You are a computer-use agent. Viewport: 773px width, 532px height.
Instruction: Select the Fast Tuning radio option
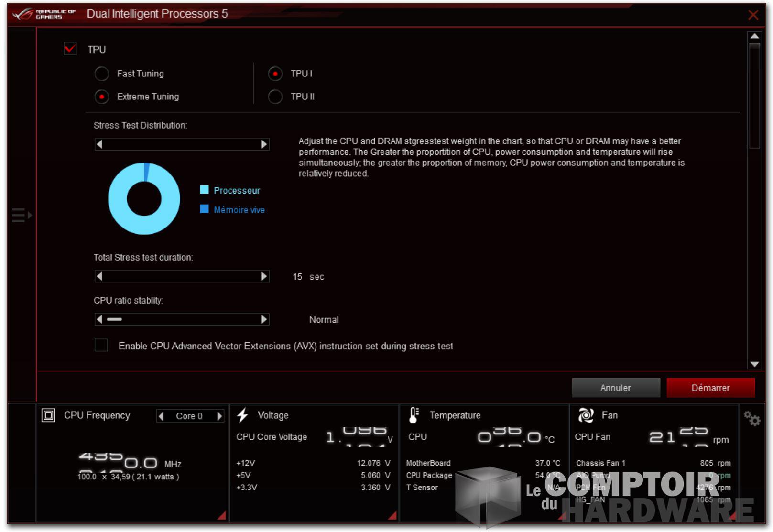pos(102,74)
